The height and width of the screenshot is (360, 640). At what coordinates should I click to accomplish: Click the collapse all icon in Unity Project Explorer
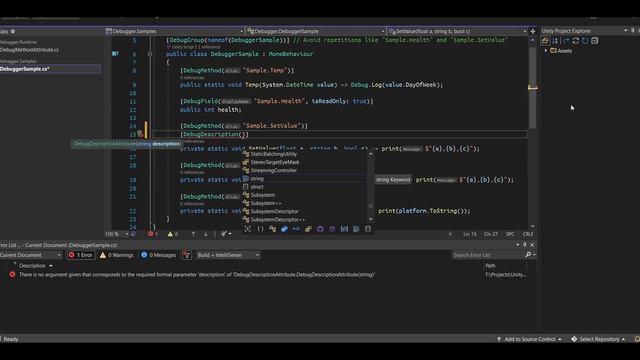coord(595,41)
